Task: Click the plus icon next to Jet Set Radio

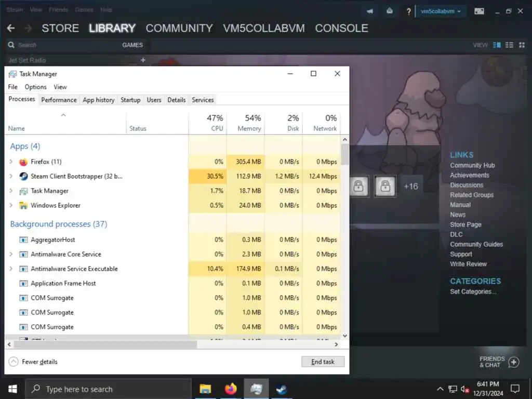Action: point(143,60)
